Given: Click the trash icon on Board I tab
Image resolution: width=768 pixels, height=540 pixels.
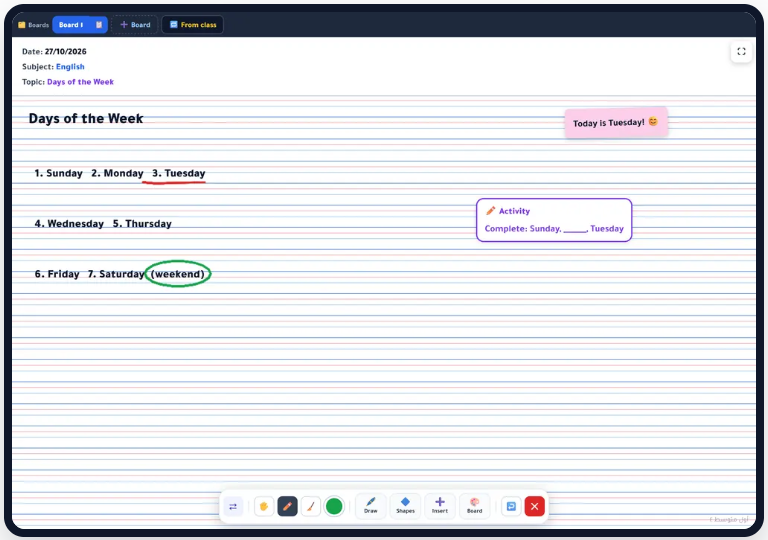Looking at the screenshot, I should pyautogui.click(x=98, y=25).
